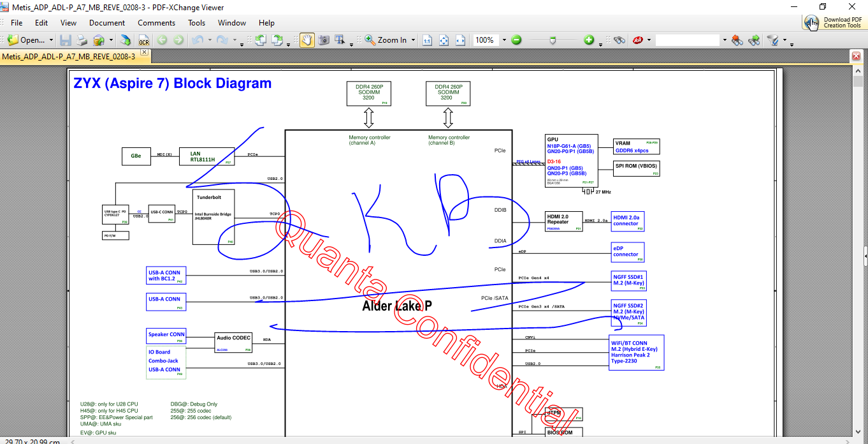
Task: Click the Redo arrow icon
Action: [x=222, y=40]
